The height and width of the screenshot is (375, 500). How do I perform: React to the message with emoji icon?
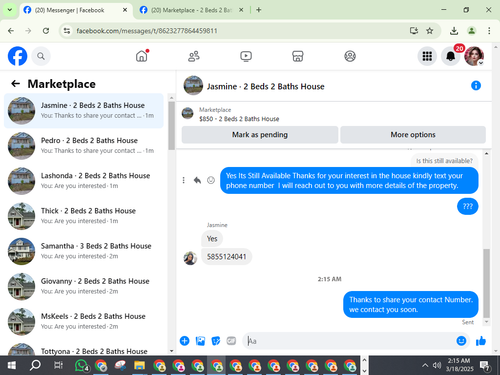211,180
